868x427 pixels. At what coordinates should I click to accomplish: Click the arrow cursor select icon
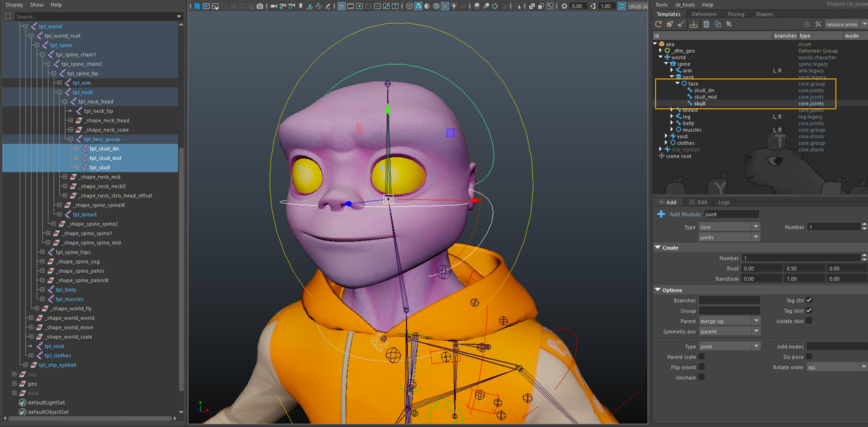click(728, 25)
